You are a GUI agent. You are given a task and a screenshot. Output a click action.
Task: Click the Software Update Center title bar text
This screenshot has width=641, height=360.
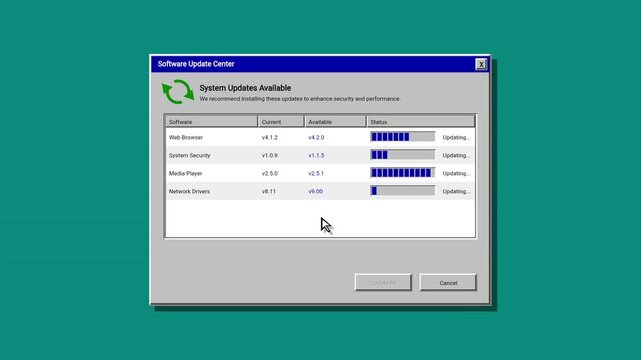(196, 64)
